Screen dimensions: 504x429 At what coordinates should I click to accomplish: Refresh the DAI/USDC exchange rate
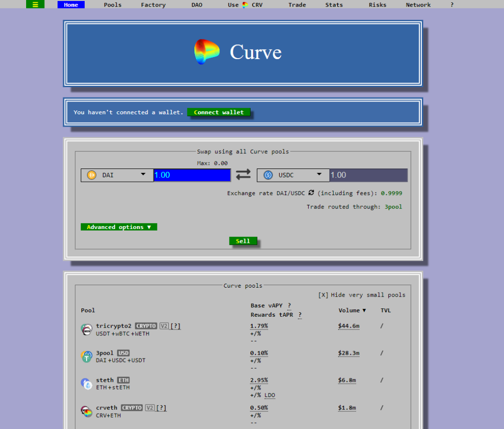click(x=311, y=193)
